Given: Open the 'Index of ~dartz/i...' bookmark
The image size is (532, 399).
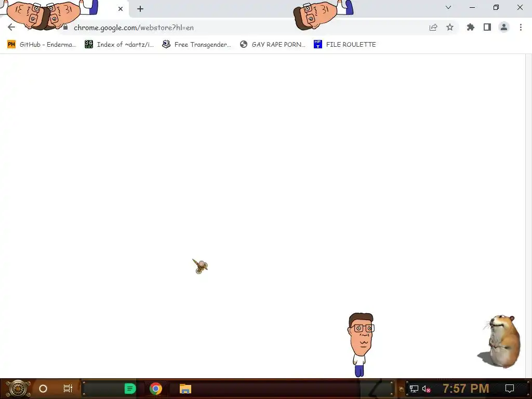Looking at the screenshot, I should click(x=119, y=45).
